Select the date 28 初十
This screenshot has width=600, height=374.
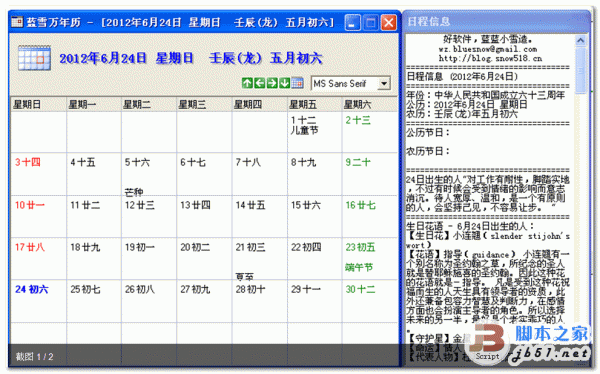coord(259,301)
